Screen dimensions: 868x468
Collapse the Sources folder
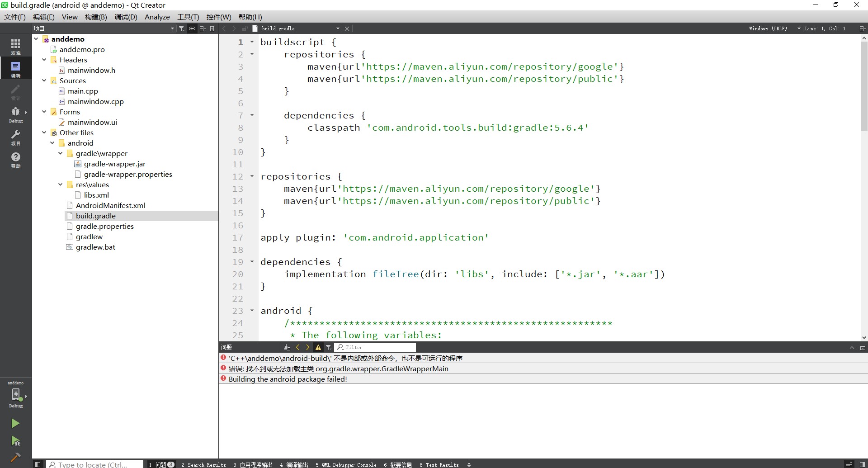click(x=44, y=80)
